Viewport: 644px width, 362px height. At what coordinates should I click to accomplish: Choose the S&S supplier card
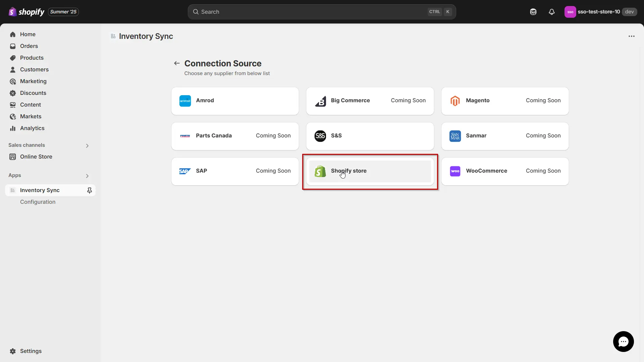coord(370,136)
